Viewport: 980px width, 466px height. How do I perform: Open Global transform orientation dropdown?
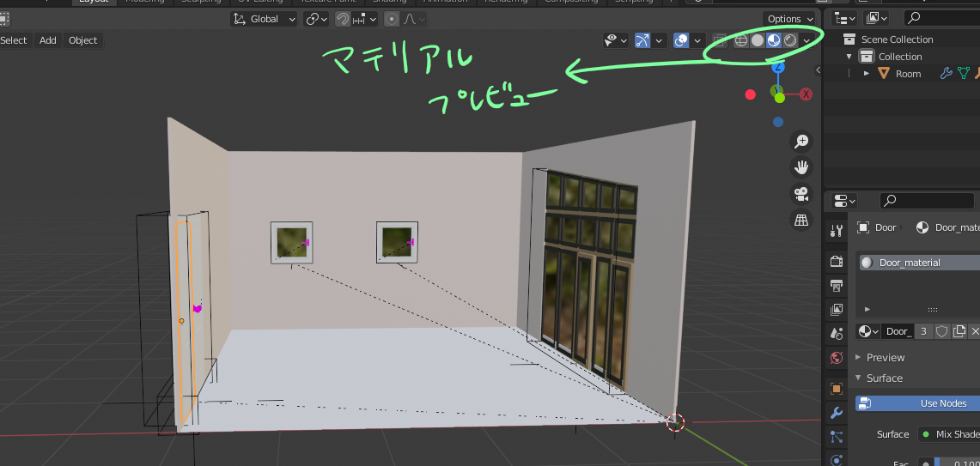coord(265,19)
